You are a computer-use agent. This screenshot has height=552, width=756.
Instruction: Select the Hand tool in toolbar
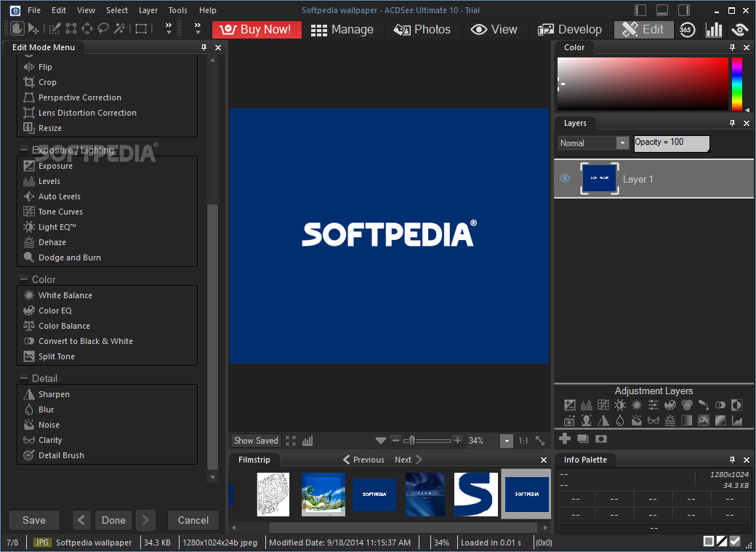click(x=17, y=29)
